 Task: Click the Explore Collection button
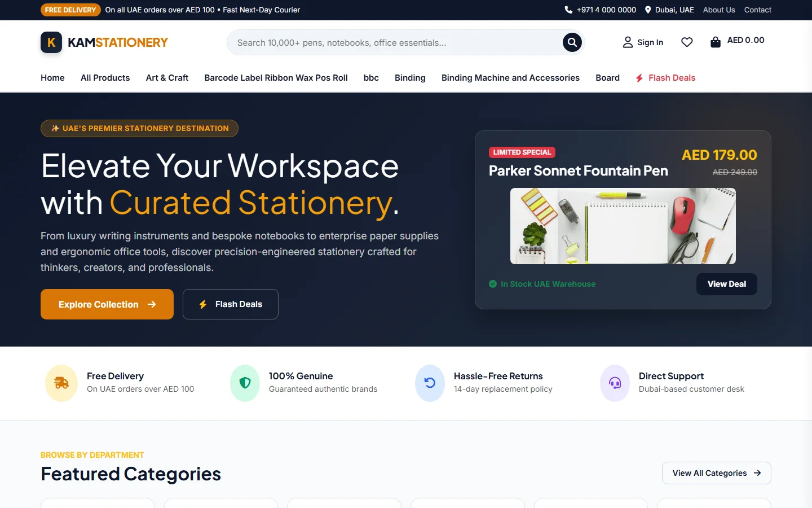(x=107, y=304)
